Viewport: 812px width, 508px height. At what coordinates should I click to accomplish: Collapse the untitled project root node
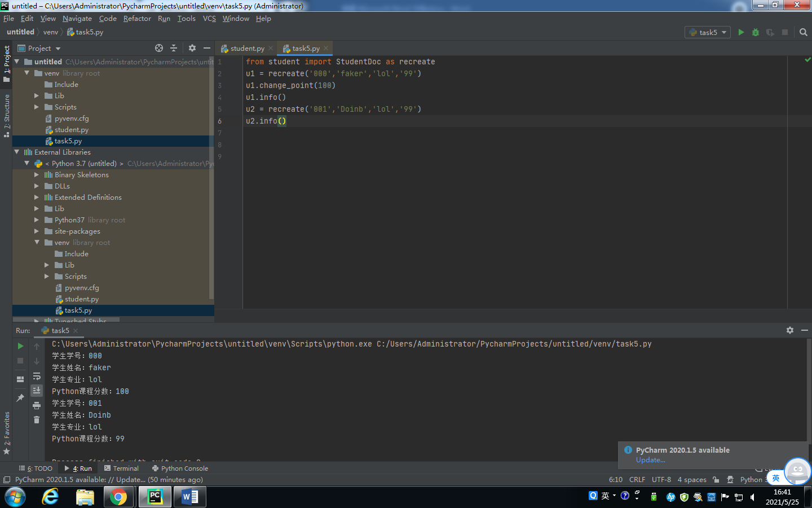[16, 62]
